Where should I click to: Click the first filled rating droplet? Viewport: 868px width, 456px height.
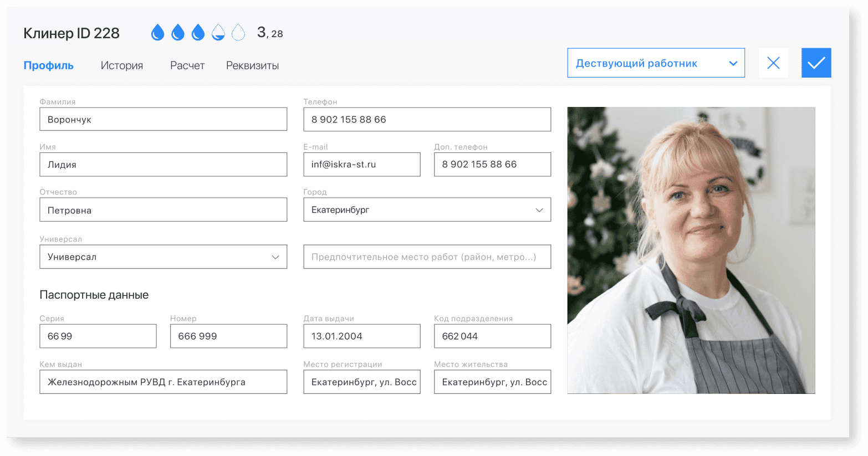pyautogui.click(x=158, y=33)
